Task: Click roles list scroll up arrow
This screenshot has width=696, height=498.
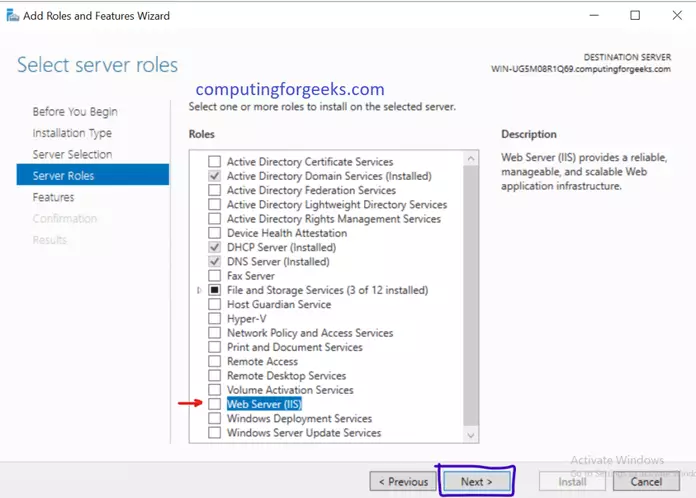Action: (x=471, y=158)
